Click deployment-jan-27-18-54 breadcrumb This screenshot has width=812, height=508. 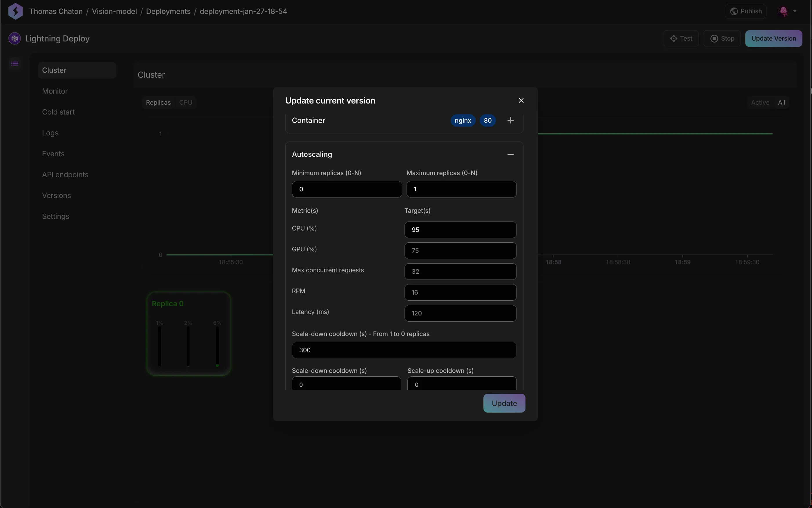pos(243,11)
